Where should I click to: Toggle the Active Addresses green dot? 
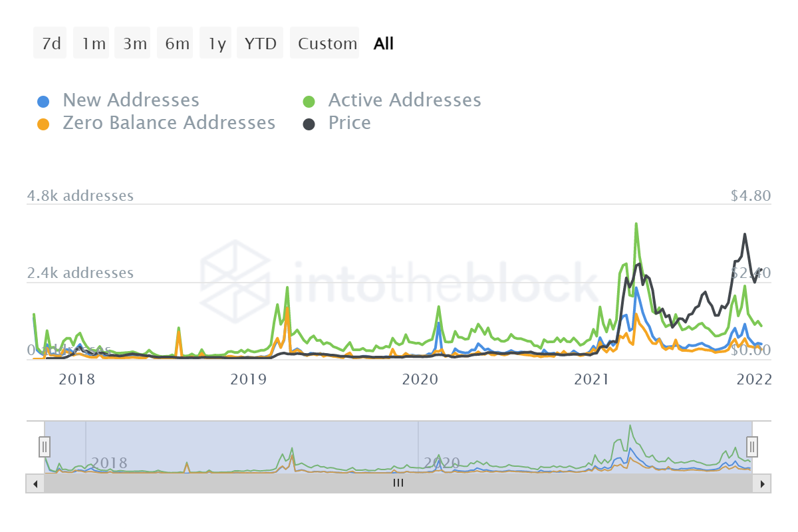309,102
